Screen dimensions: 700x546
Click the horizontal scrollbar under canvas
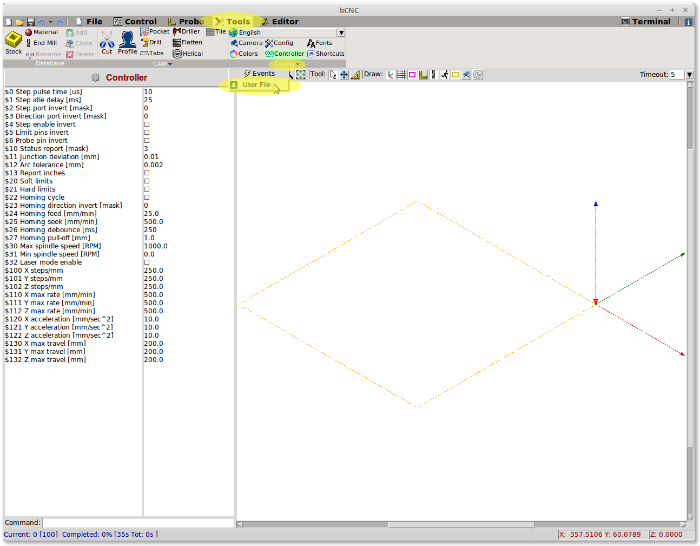pos(461,525)
